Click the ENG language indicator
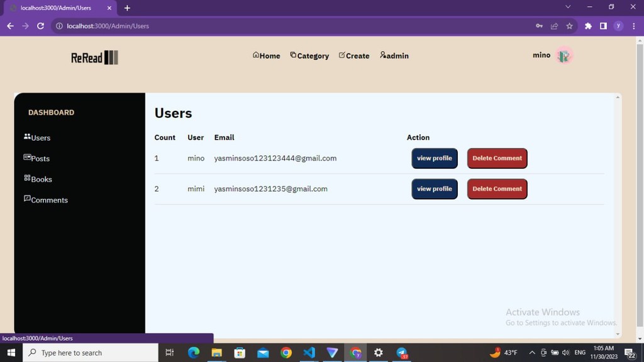Screen dimensions: 644x362 click(580, 353)
